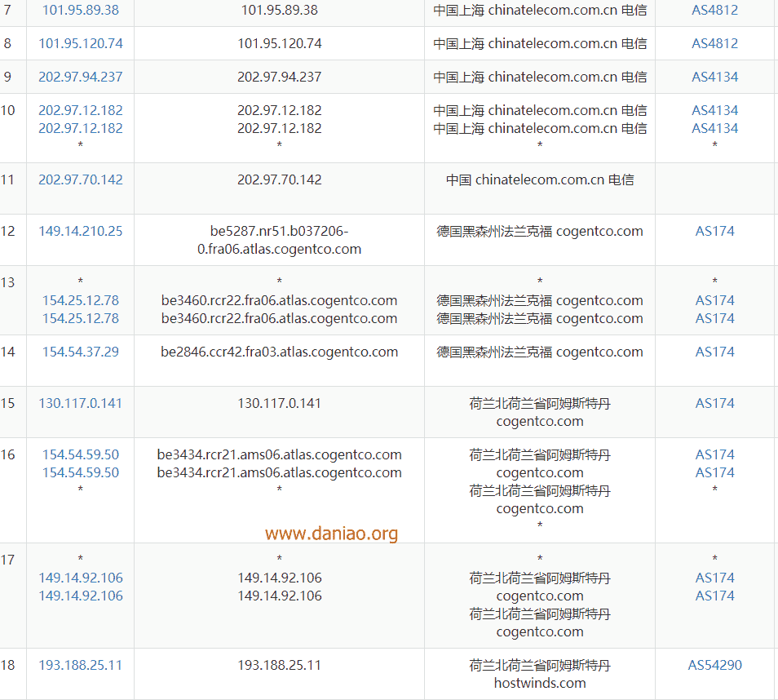Click the AS174 link in the hop 12 row
Image resolution: width=778 pixels, height=700 pixels.
[x=714, y=231]
